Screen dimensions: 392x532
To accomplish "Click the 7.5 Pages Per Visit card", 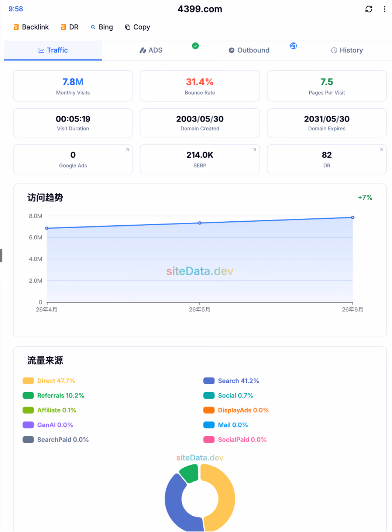I will pos(327,86).
